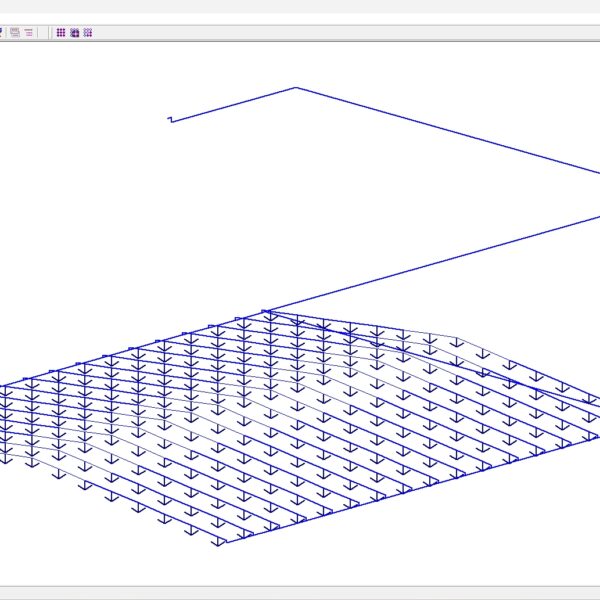The height and width of the screenshot is (600, 600).
Task: Click the purple solid dot-grid toolbar icon
Action: tap(61, 33)
